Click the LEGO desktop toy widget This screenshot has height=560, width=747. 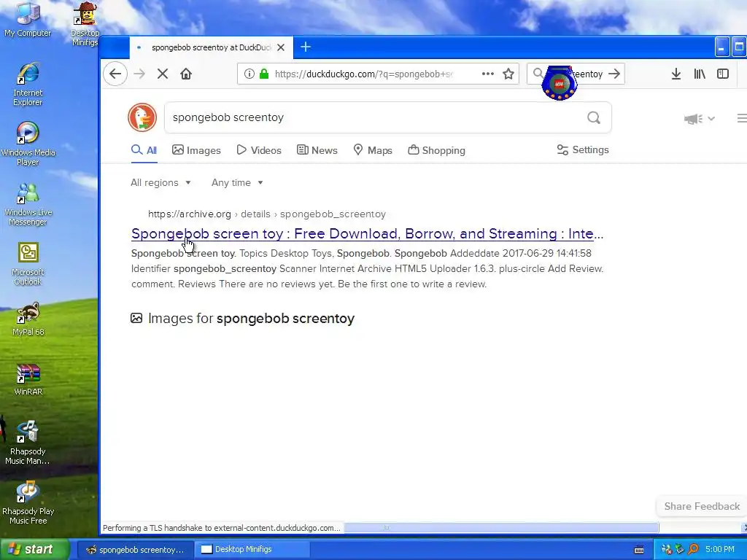coord(560,83)
